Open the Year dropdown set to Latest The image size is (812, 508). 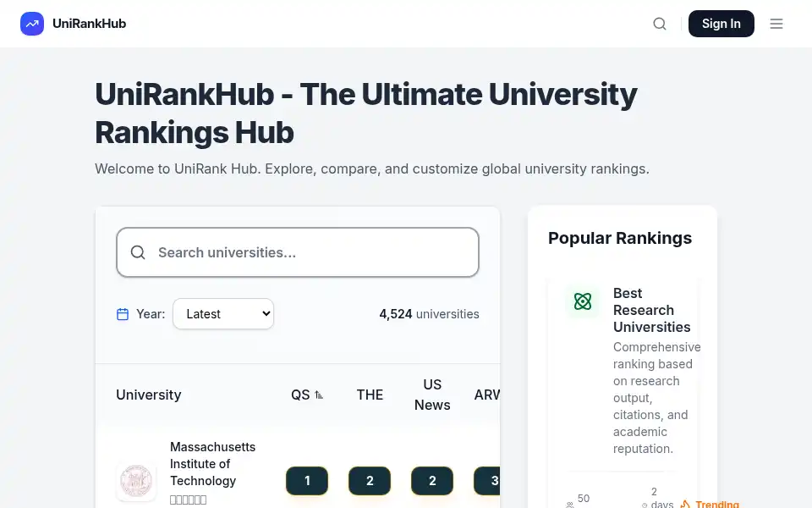click(223, 313)
